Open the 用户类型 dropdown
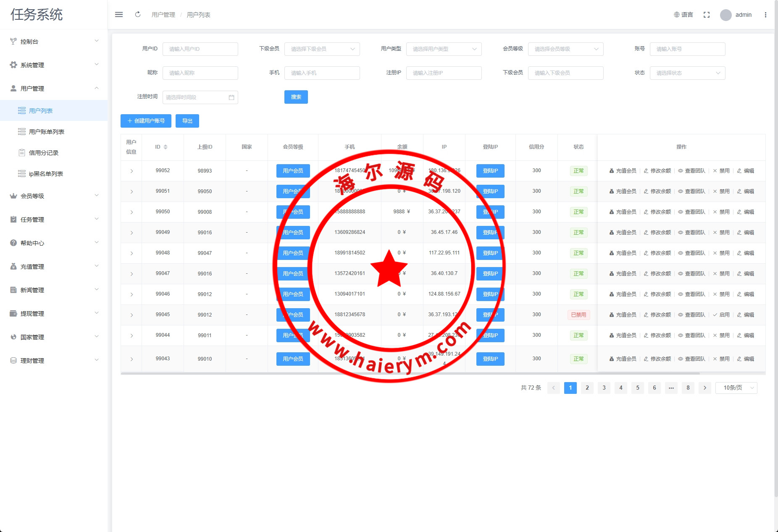Viewport: 778px width, 532px height. (x=444, y=49)
